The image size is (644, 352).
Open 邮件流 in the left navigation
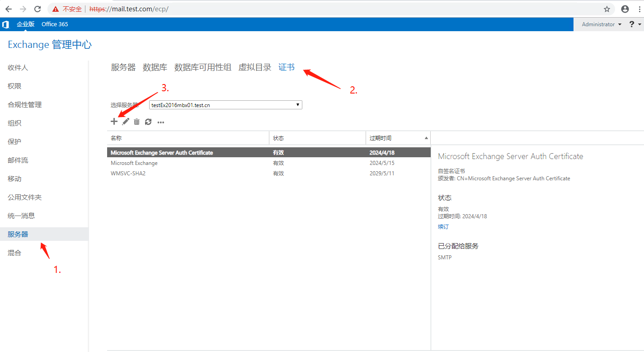coord(18,160)
